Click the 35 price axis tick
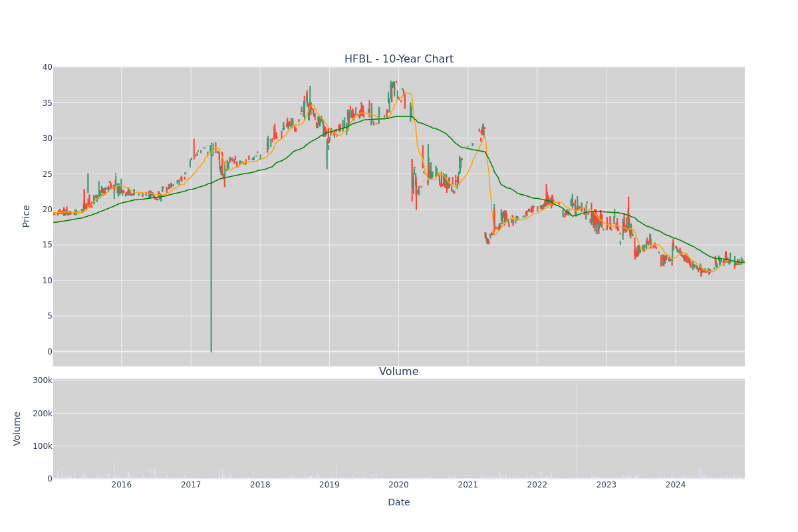 pyautogui.click(x=47, y=102)
